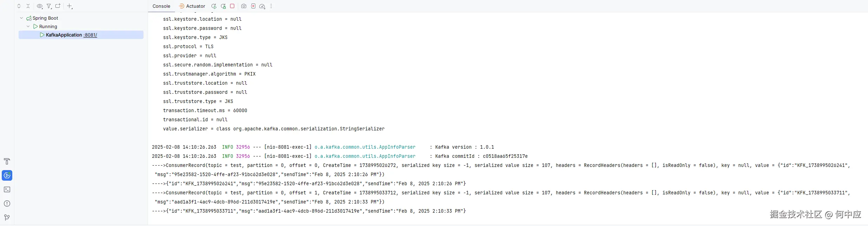Open the Services tool window
This screenshot has width=868, height=226.
(x=7, y=175)
